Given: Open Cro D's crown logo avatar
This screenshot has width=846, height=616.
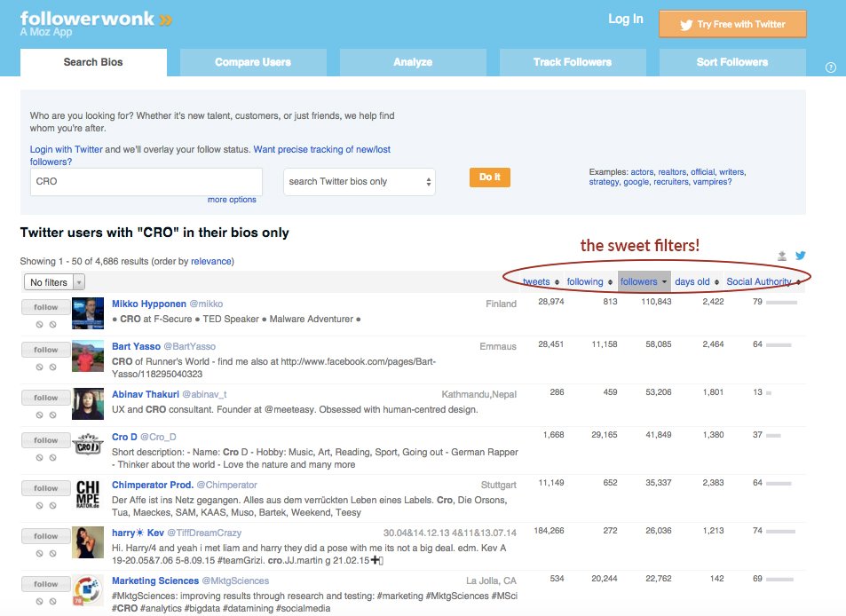Looking at the screenshot, I should [88, 446].
